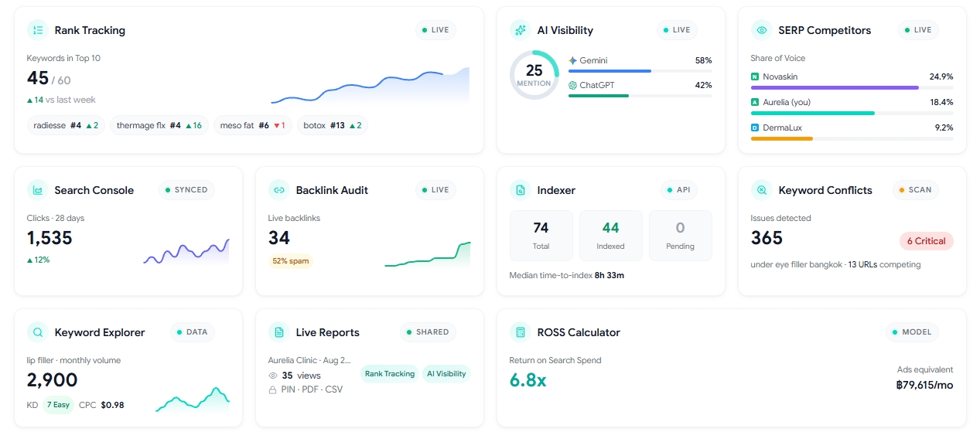980x442 pixels.
Task: Click the Aurelia brand badge icon
Action: click(x=755, y=102)
